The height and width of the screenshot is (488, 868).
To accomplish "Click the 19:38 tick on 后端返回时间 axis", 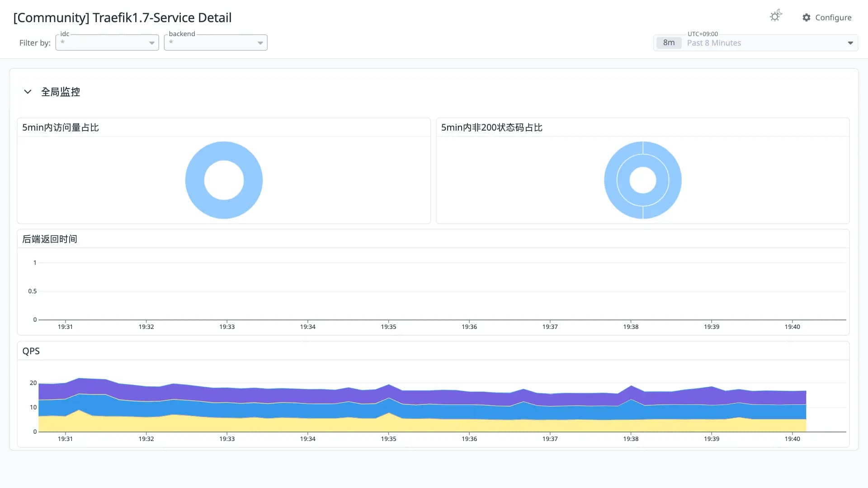I will pyautogui.click(x=631, y=327).
